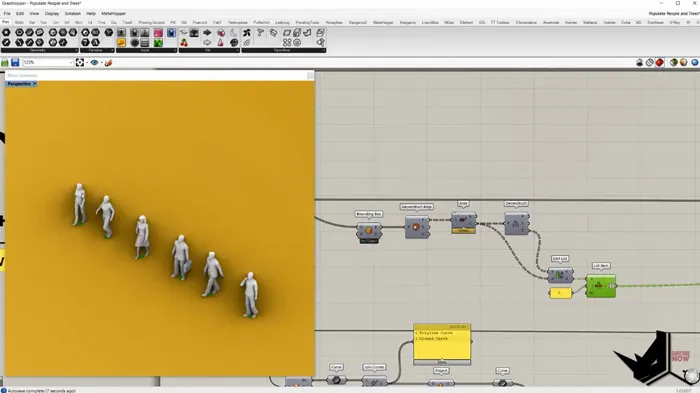Click the Join Curves component
This screenshot has width=700, height=393.
coord(374,381)
